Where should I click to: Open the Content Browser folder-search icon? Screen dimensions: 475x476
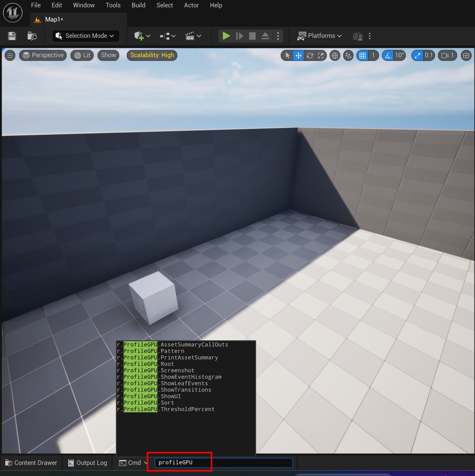[32, 36]
